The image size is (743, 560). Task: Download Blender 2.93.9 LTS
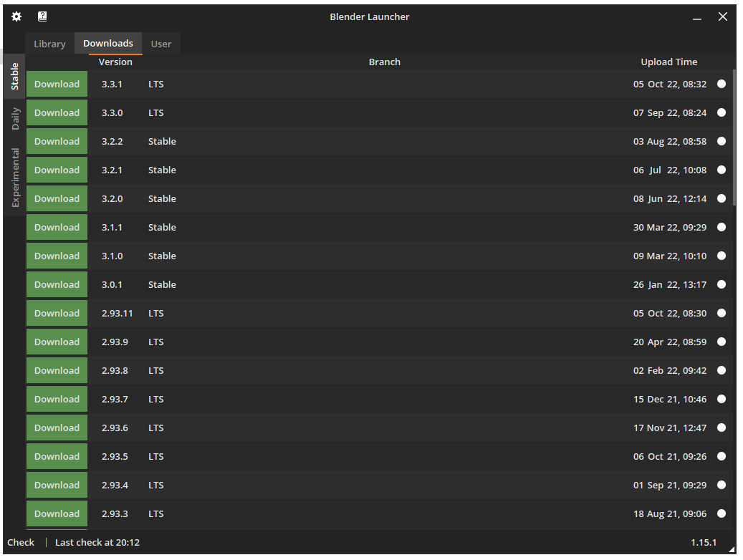click(57, 342)
